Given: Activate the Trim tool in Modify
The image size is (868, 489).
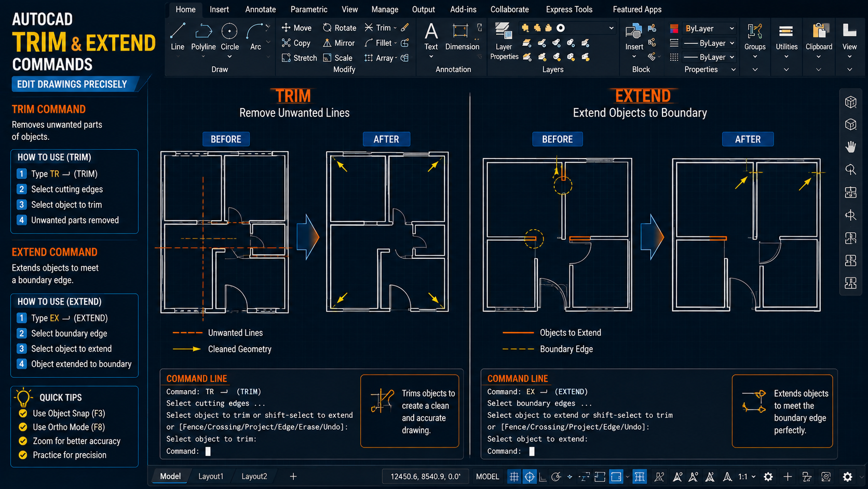Looking at the screenshot, I should [x=378, y=28].
